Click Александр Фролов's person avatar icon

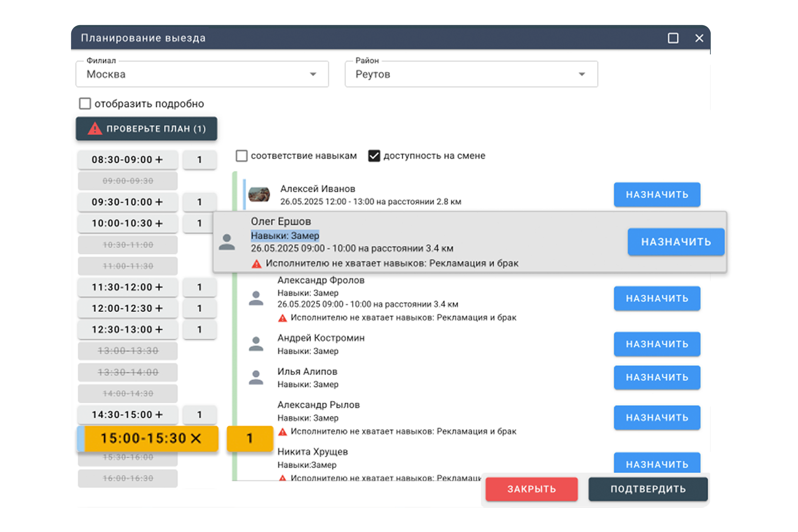[256, 298]
